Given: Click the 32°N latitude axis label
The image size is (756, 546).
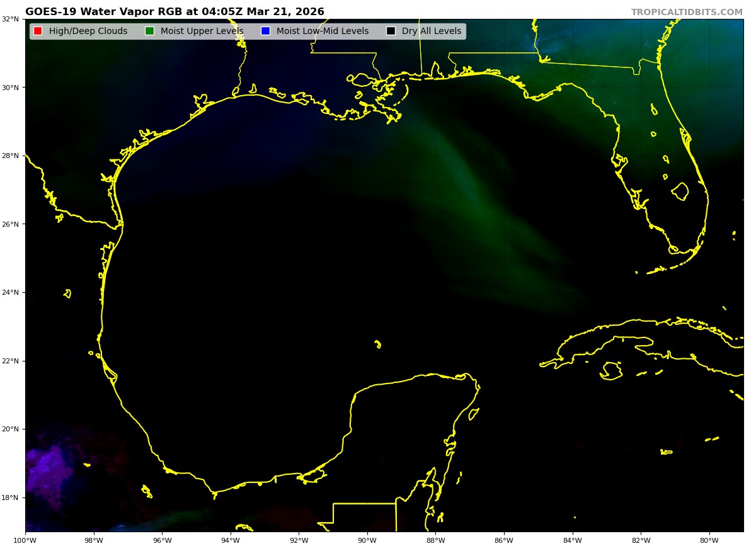Looking at the screenshot, I should click(x=11, y=20).
